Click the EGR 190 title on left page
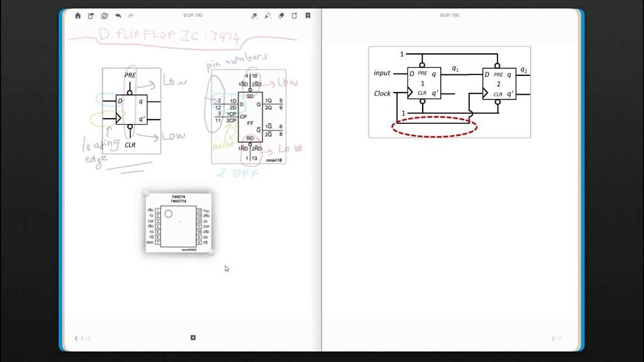The image size is (644, 362). pyautogui.click(x=193, y=15)
